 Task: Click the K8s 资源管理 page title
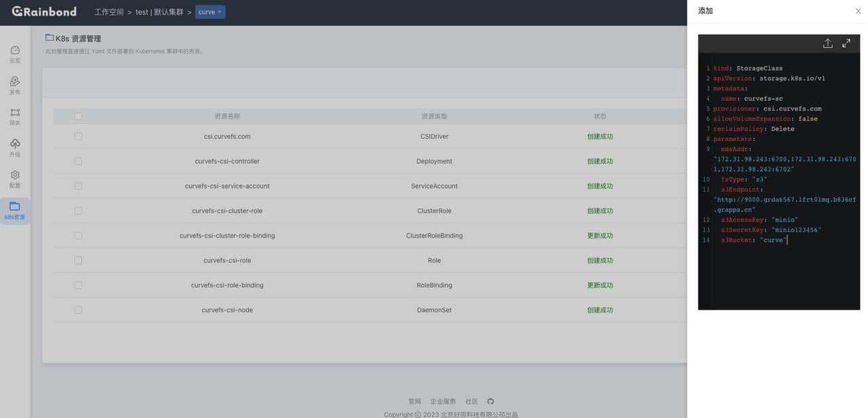pos(78,39)
